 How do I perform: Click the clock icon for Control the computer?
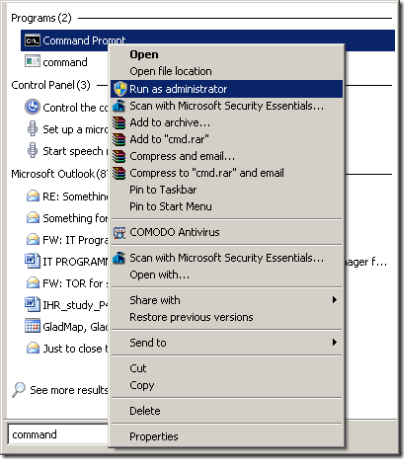point(32,107)
